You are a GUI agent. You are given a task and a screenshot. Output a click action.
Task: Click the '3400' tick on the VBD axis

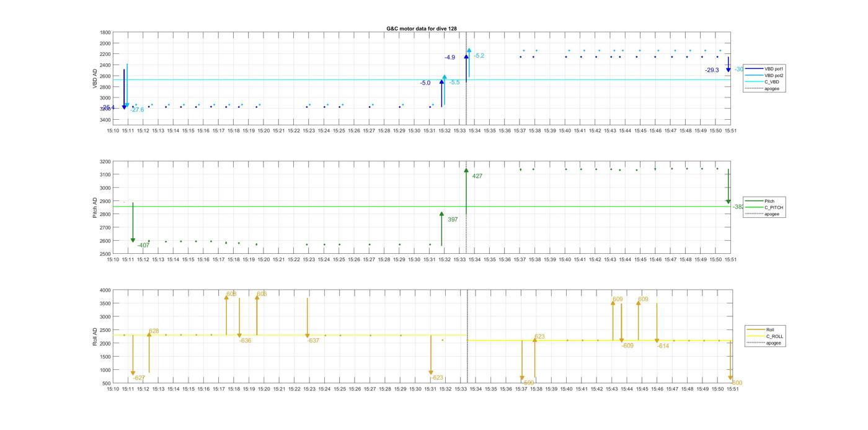[105, 119]
